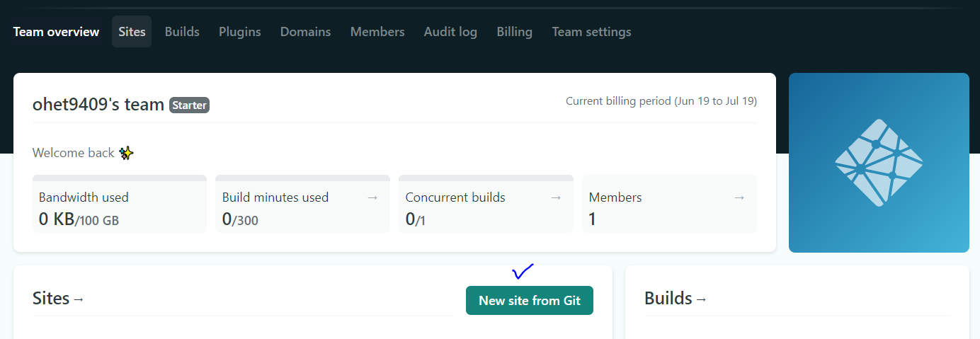
Task: Click the red arrow next to Sites heading
Action: 79,299
